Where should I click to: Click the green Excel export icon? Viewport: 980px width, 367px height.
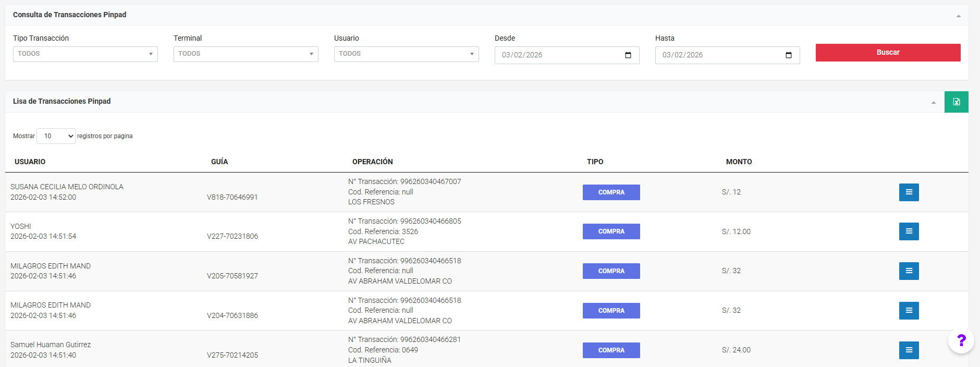[x=956, y=102]
